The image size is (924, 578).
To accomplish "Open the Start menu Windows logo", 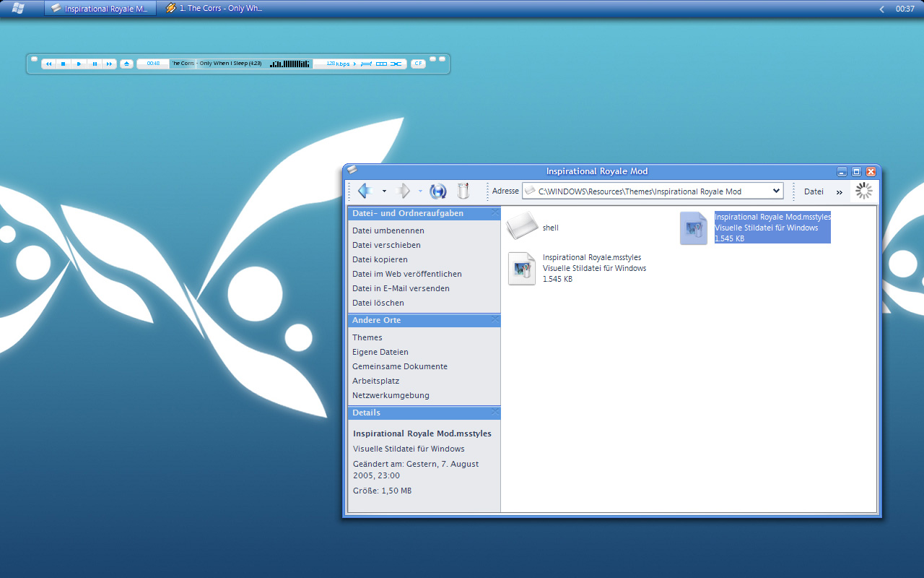I will coord(18,8).
